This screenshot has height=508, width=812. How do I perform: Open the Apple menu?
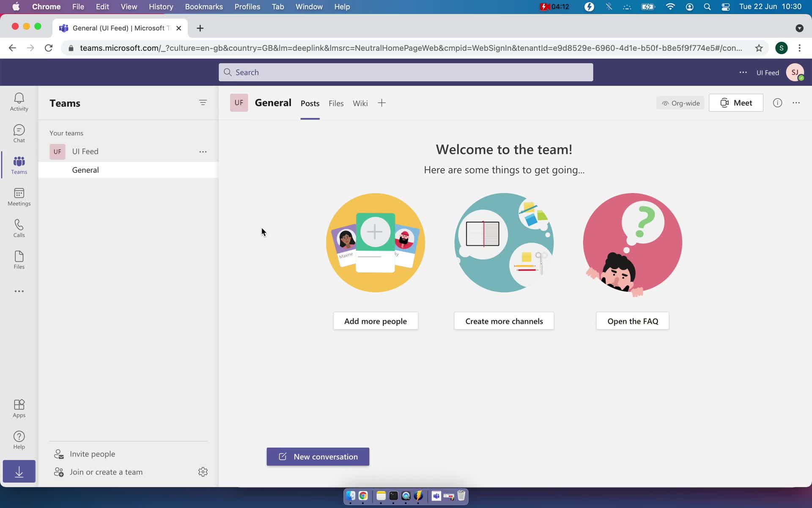pos(16,7)
